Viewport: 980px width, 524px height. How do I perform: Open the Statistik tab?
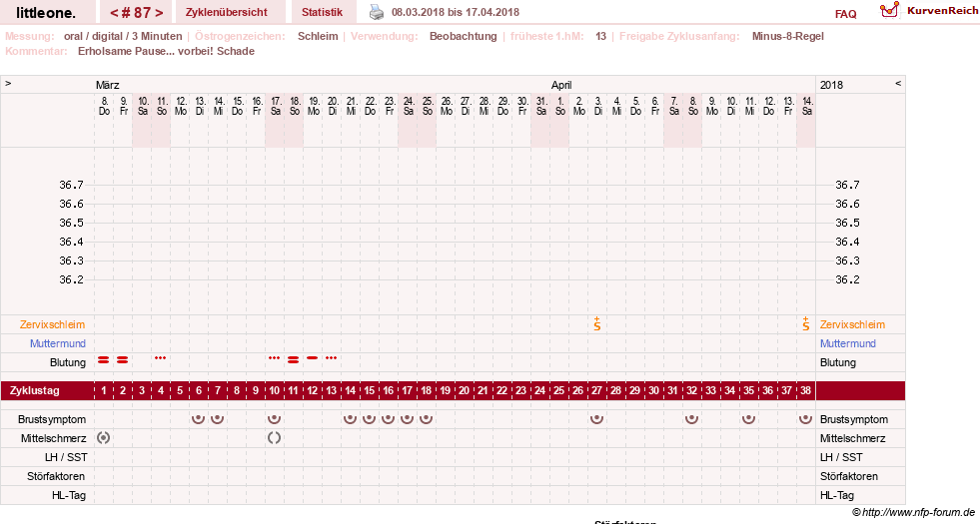pyautogui.click(x=322, y=12)
